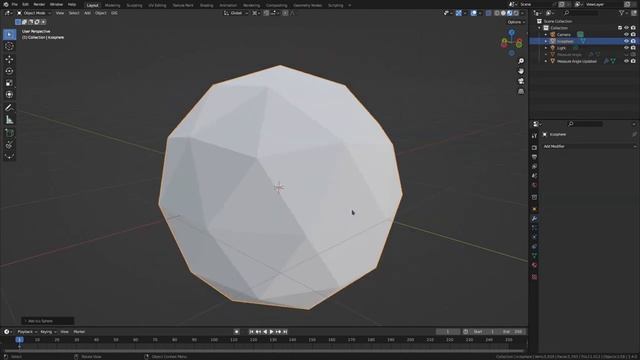640x360 pixels.
Task: Switch to wireframe viewport shading
Action: tap(497, 13)
